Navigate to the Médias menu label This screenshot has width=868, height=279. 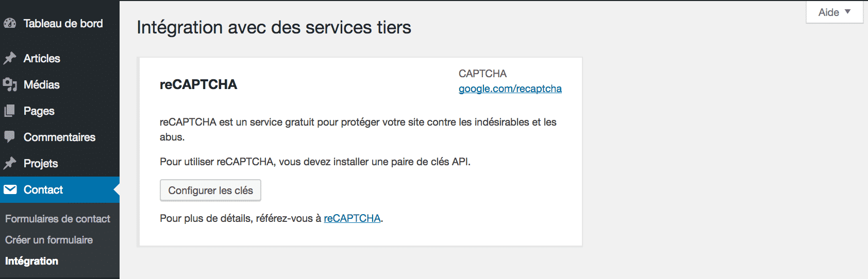click(x=42, y=84)
